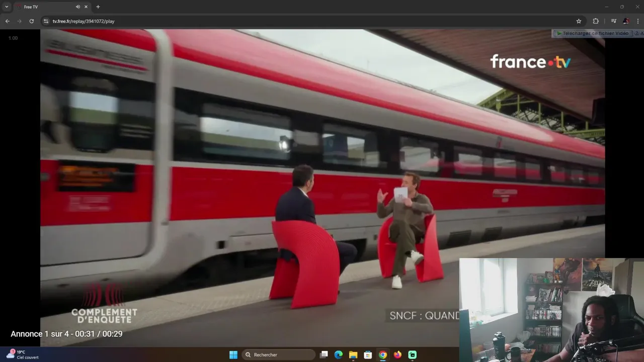Viewport: 644px width, 362px height.
Task: Go back to the previous page
Action: [x=8, y=21]
